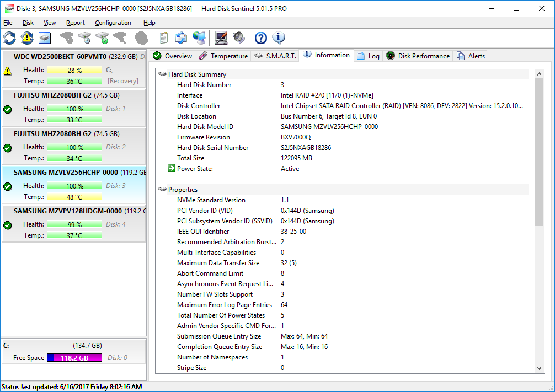
Task: Open the Report menu
Action: point(76,23)
